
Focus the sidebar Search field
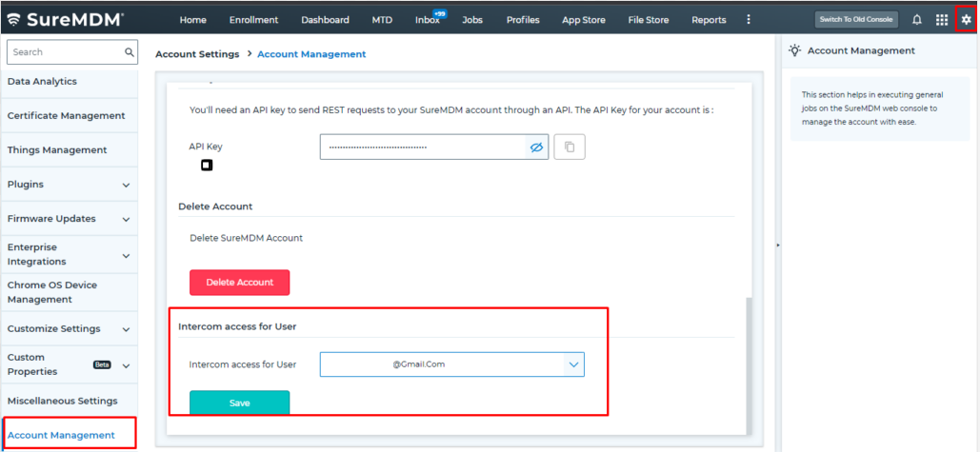click(66, 51)
